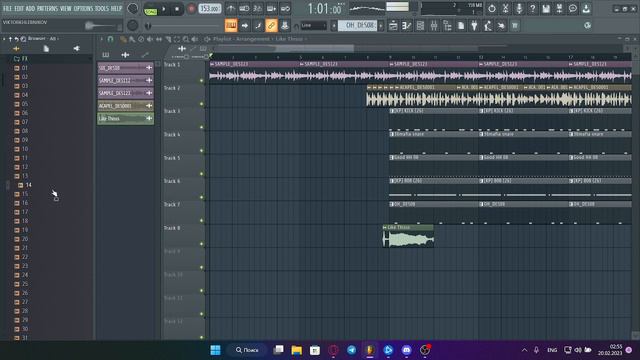Toggle the Record button
The width and height of the screenshot is (640, 360).
(x=191, y=9)
